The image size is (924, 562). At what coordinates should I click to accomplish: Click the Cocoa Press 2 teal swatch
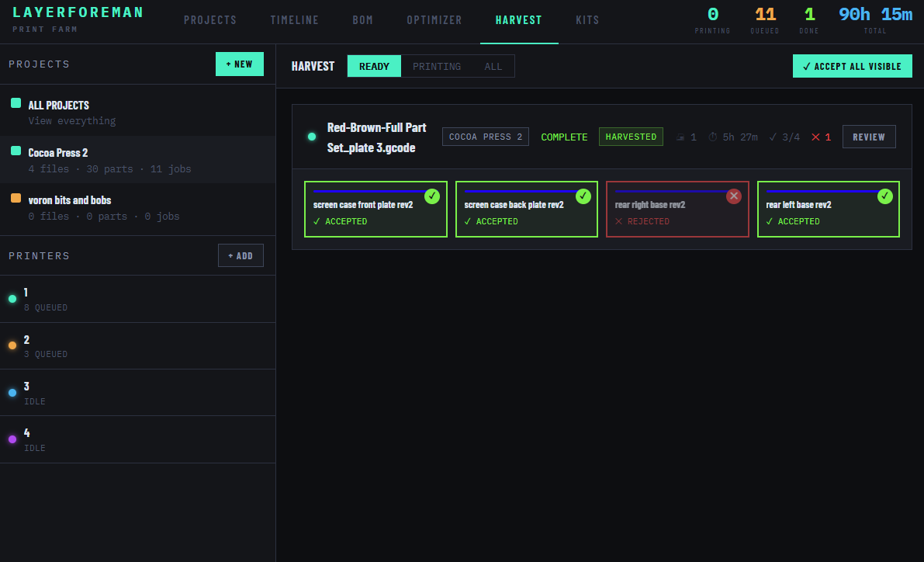(16, 151)
